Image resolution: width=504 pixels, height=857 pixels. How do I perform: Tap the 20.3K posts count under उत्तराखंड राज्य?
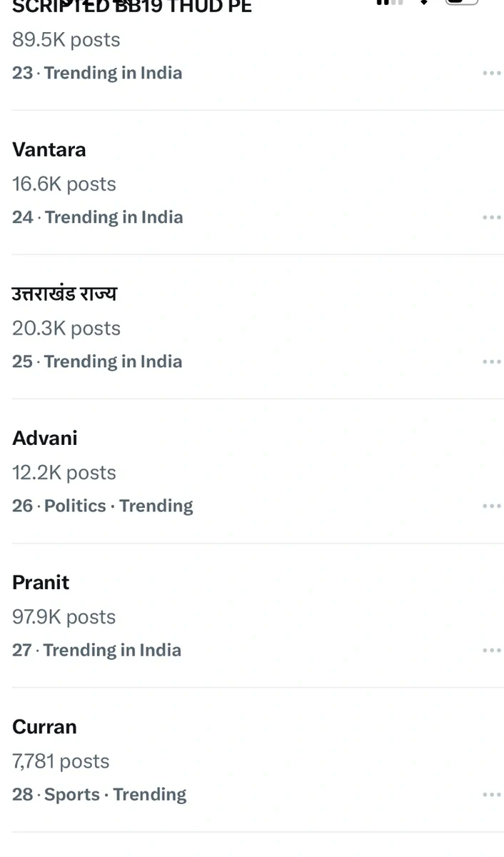pyautogui.click(x=66, y=328)
